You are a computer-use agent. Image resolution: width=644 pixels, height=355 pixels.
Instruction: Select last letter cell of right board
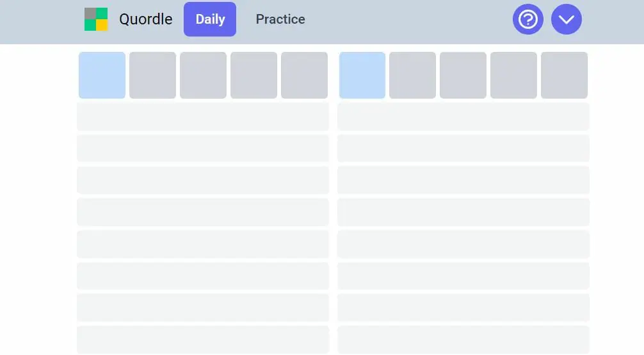point(564,76)
